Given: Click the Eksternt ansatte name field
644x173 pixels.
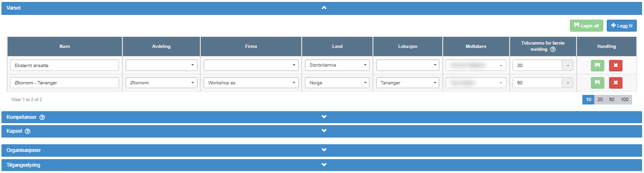Looking at the screenshot, I should coord(65,65).
